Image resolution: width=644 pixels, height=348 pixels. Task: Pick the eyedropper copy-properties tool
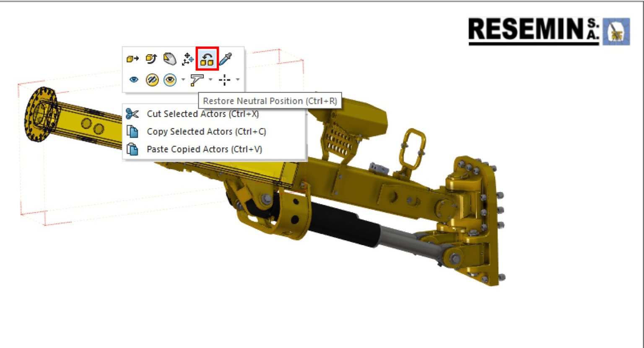[x=226, y=59]
